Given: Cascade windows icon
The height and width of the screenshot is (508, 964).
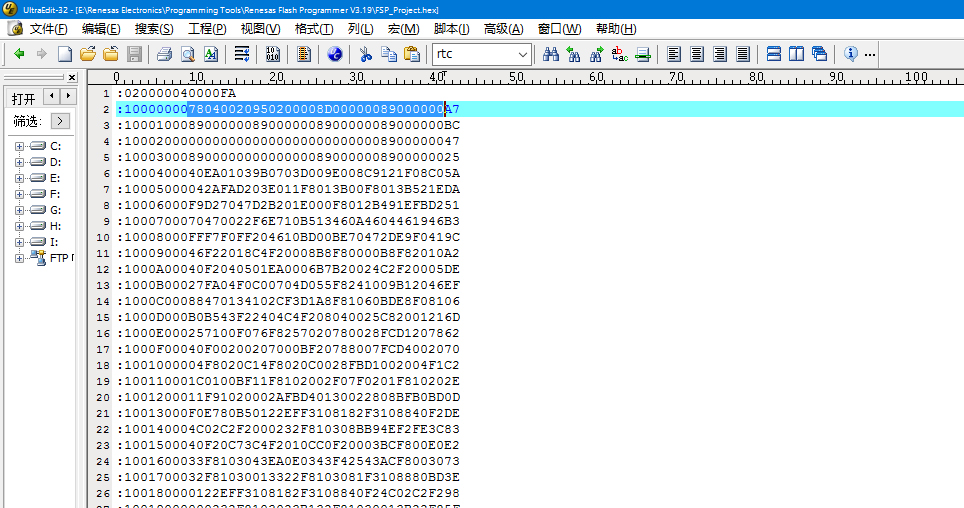Looking at the screenshot, I should [820, 54].
